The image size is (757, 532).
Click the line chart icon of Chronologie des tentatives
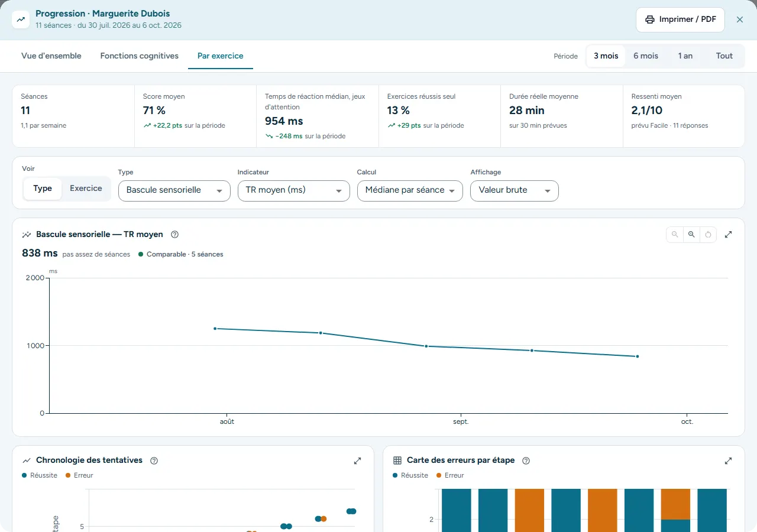tap(27, 460)
